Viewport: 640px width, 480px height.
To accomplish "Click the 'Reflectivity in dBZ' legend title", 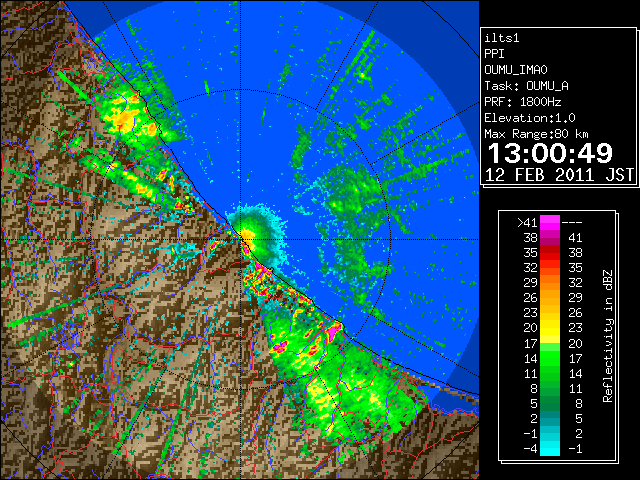I will click(607, 336).
